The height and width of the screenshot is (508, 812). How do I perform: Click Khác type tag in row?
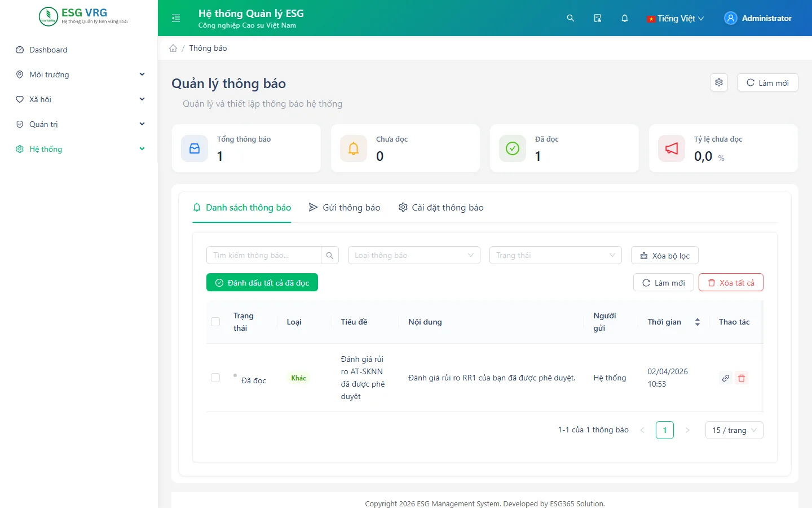click(299, 378)
